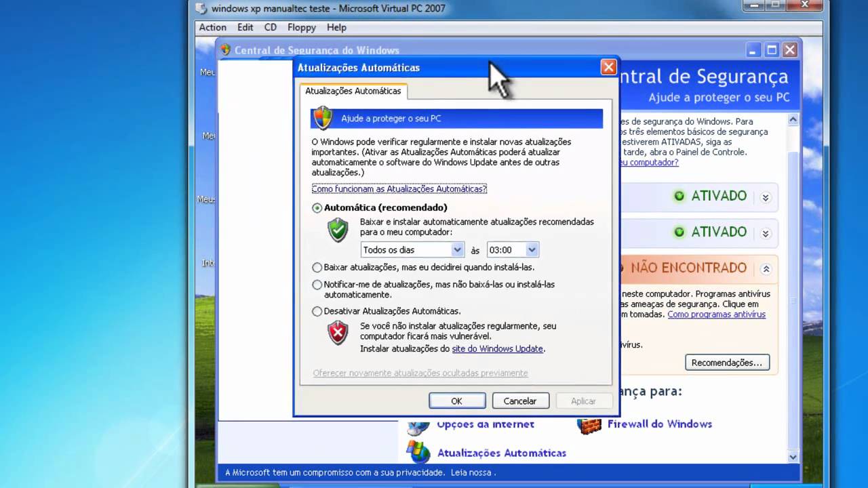Click the Atualizações Automáticas Windows icon
The image size is (868, 488).
(418, 452)
